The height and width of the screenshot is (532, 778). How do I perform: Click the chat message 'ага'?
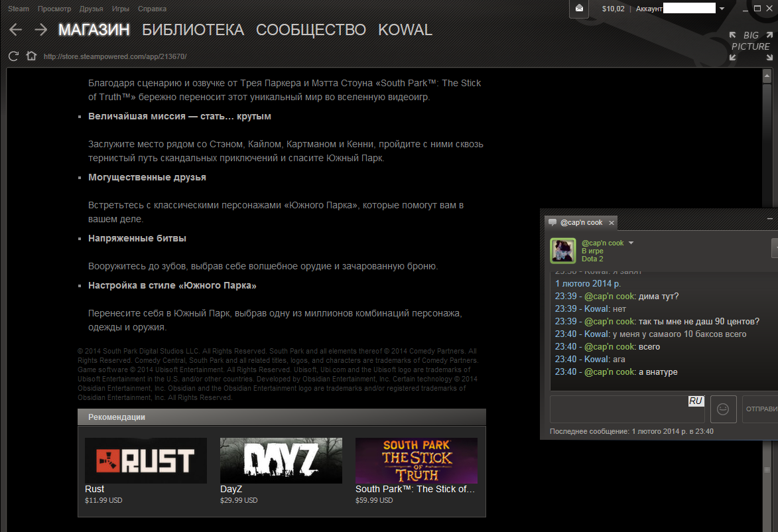pos(619,360)
